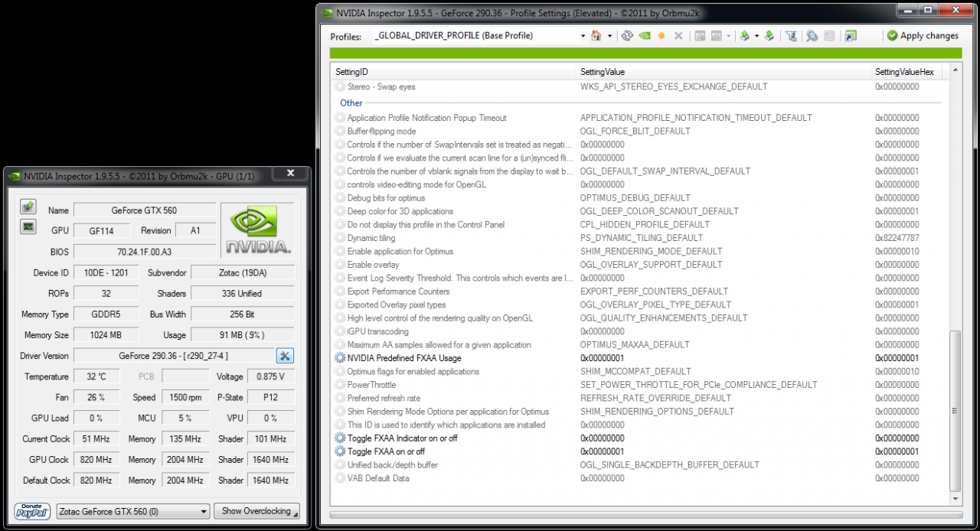Select the VAB Default Data row
The image size is (980, 531).
637,478
